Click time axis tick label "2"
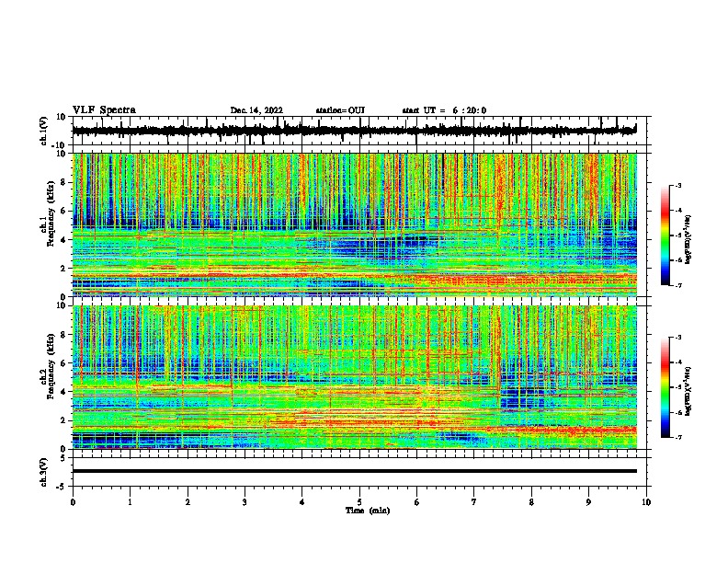This screenshot has height=563, width=728. pyautogui.click(x=188, y=502)
